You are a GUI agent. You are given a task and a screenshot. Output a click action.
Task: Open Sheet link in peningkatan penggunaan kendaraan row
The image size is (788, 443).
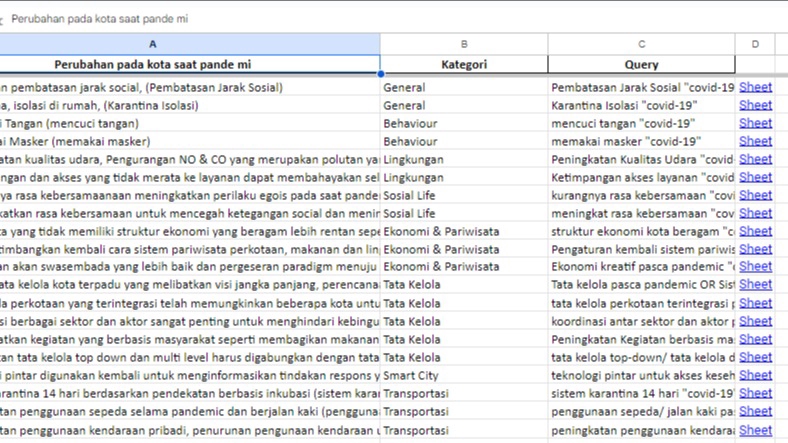755,430
